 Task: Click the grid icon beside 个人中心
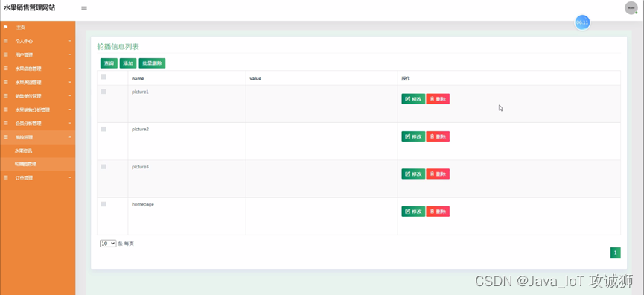[6, 41]
